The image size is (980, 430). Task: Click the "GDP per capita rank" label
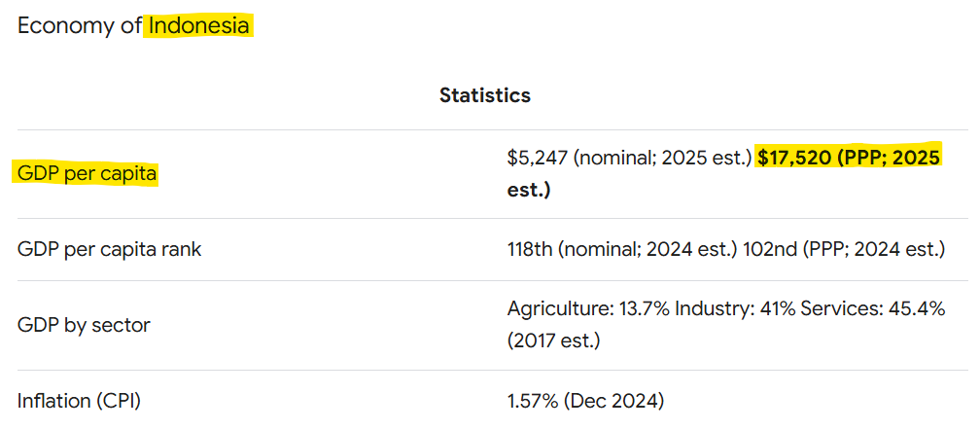click(x=109, y=249)
